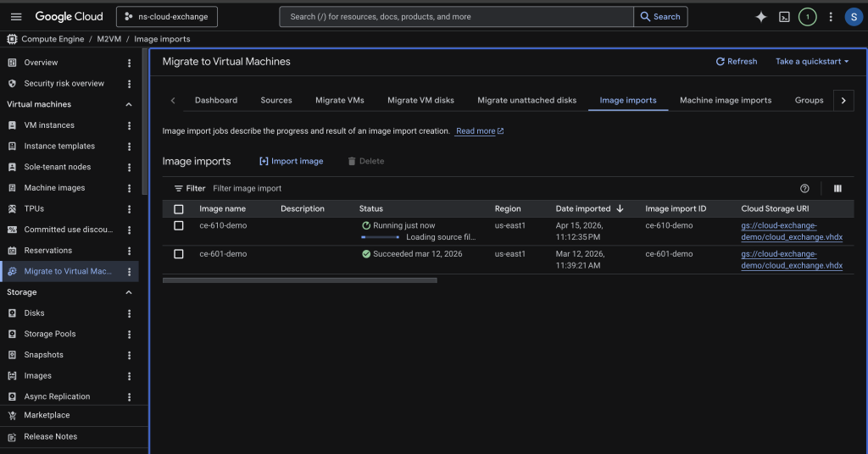Open Committed use discounts sidebar item
The width and height of the screenshot is (868, 454).
[68, 230]
